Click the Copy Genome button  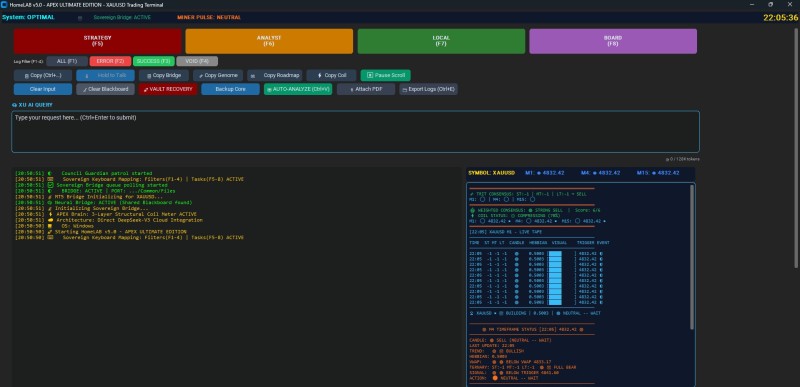pos(218,75)
